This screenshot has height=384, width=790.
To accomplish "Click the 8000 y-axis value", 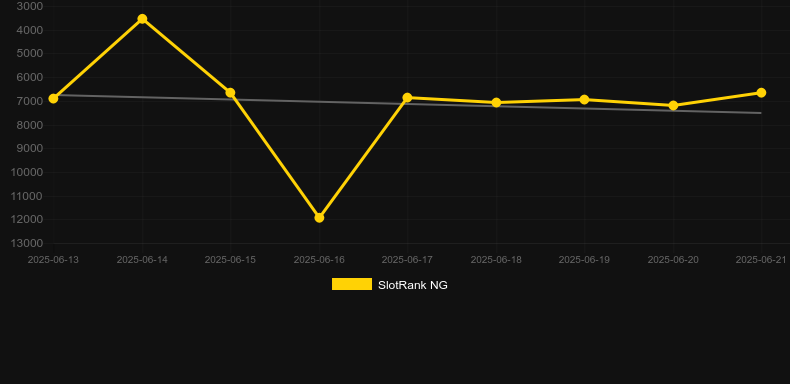I will click(x=30, y=125).
